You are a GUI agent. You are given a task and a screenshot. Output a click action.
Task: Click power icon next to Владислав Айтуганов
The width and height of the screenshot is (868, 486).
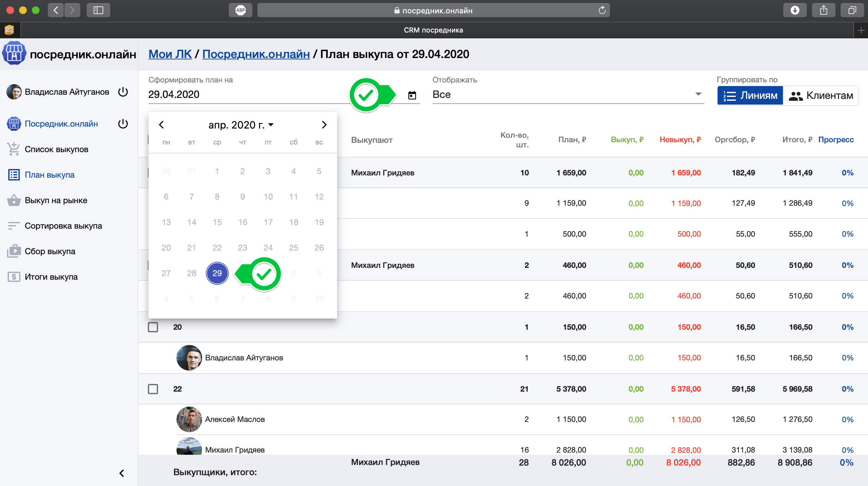[x=123, y=92]
